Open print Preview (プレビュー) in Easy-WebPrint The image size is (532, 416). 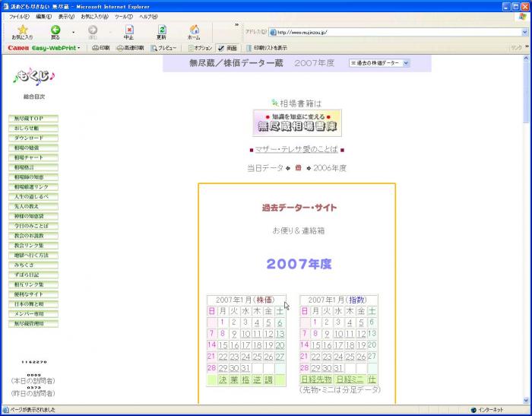tap(163, 47)
